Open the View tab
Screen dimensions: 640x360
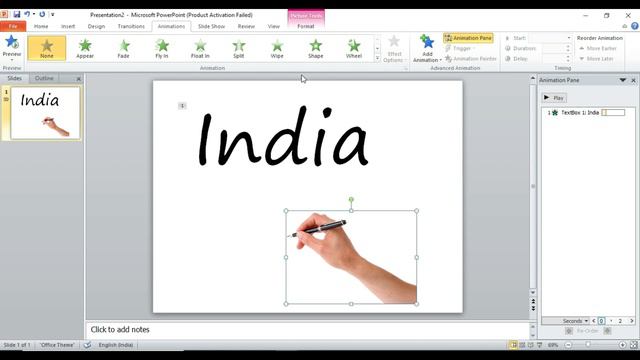click(273, 26)
